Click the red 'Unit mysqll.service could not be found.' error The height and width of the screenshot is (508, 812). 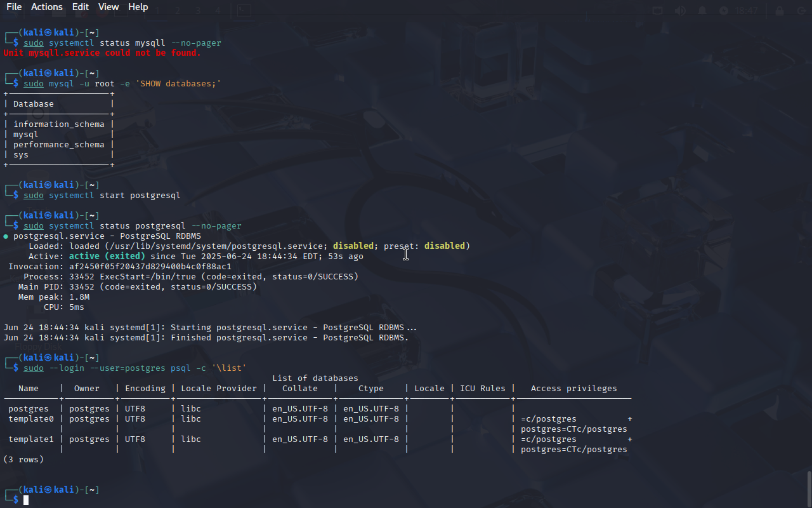coord(102,53)
